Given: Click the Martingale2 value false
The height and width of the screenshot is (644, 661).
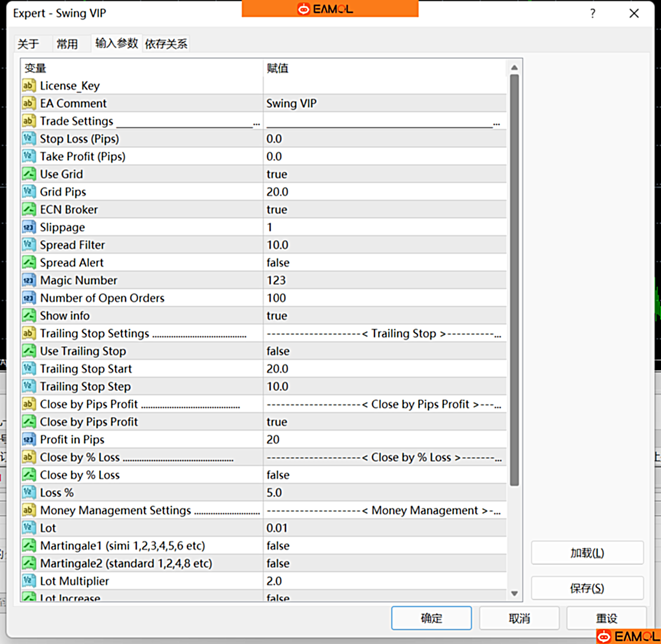Looking at the screenshot, I should (278, 563).
